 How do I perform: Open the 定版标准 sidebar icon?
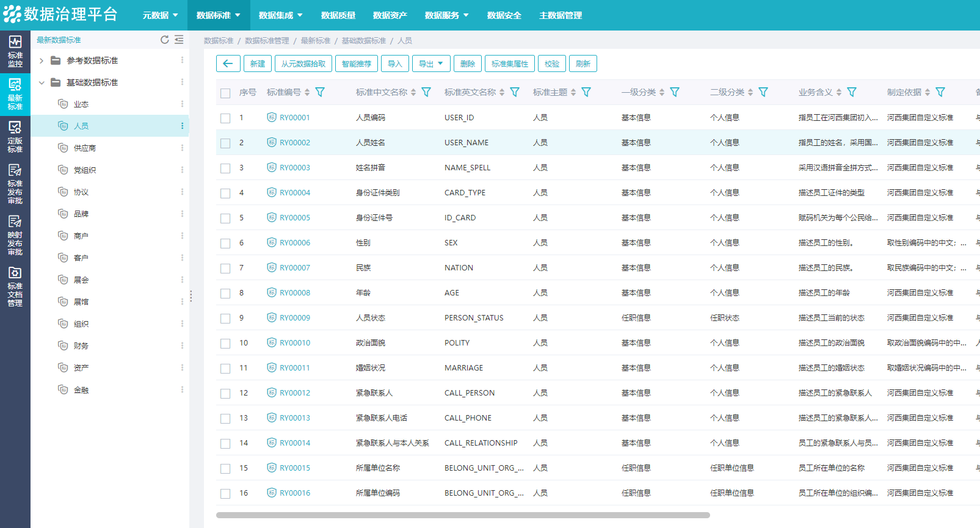coord(15,137)
